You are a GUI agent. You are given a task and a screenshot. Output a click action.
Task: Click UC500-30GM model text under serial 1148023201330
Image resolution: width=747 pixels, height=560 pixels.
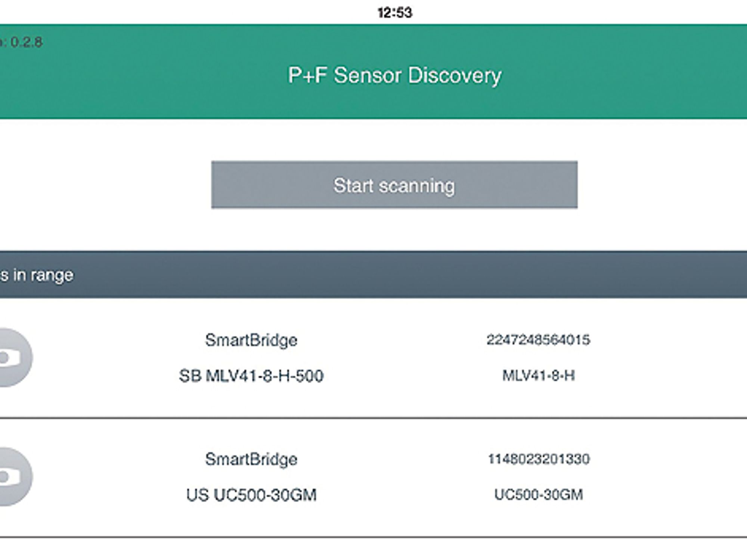click(x=539, y=495)
